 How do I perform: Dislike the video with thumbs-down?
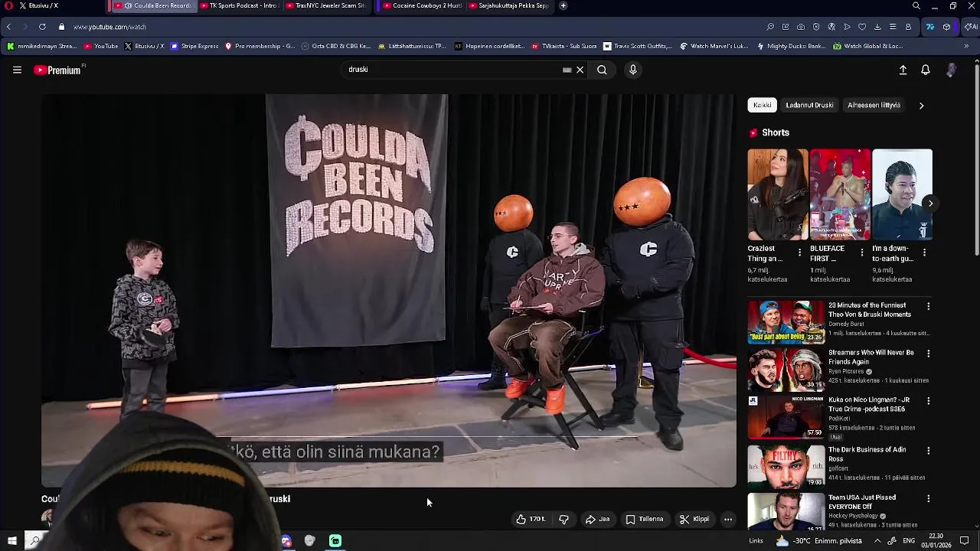(563, 519)
